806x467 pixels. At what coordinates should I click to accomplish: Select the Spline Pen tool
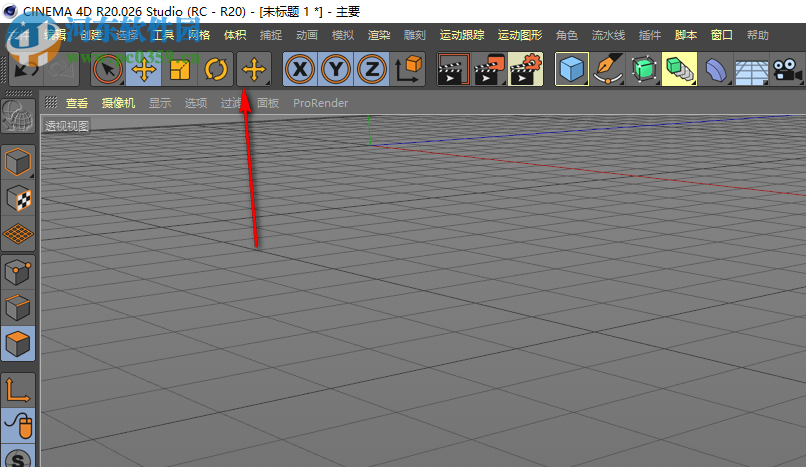(608, 69)
